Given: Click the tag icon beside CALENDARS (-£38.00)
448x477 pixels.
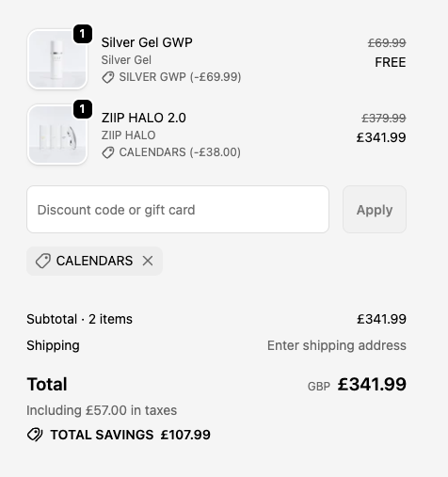Looking at the screenshot, I should click(x=108, y=152).
